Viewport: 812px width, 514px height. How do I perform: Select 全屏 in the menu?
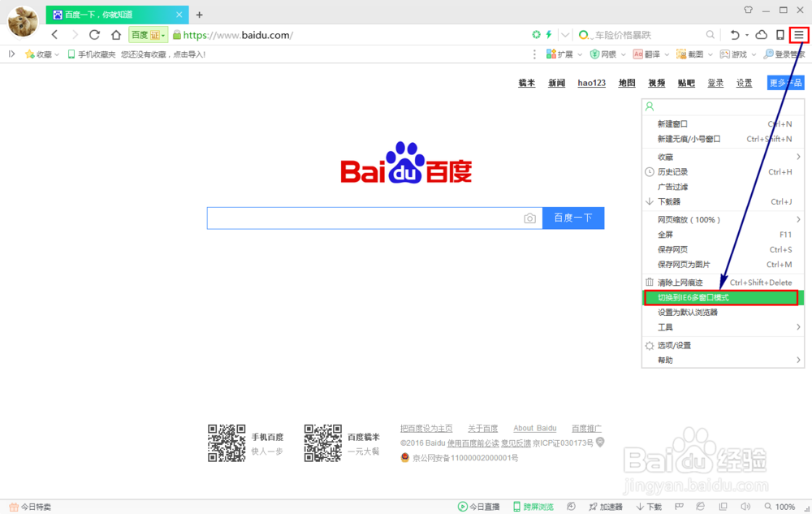723,235
